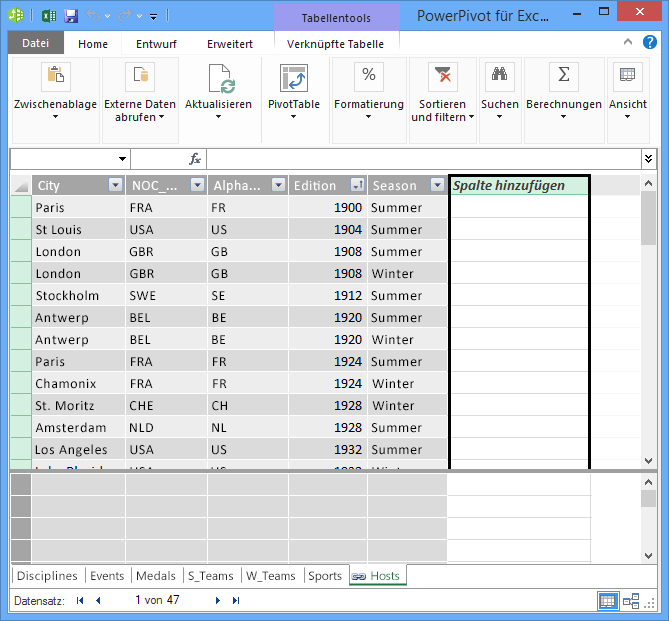
Task: Open the Customize Quick Access Toolbar dropdown
Action: pos(153,17)
